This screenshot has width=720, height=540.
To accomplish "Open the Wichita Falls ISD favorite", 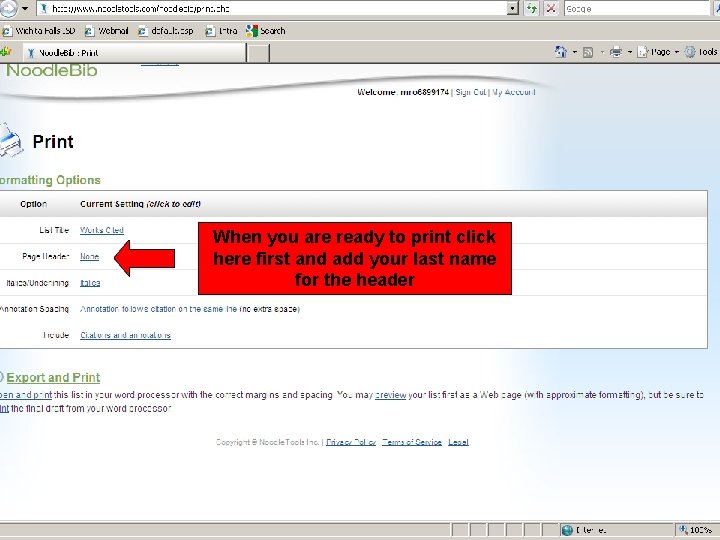I will [39, 31].
